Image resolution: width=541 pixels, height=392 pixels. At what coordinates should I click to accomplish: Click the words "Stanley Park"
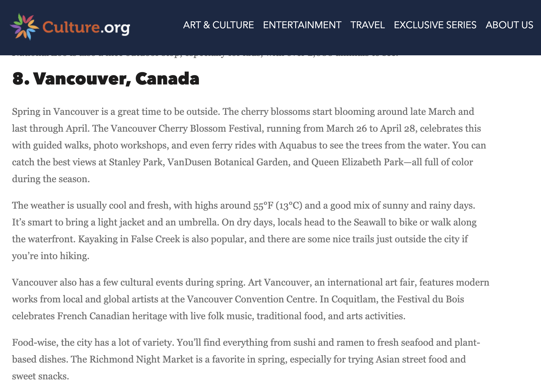(137, 162)
